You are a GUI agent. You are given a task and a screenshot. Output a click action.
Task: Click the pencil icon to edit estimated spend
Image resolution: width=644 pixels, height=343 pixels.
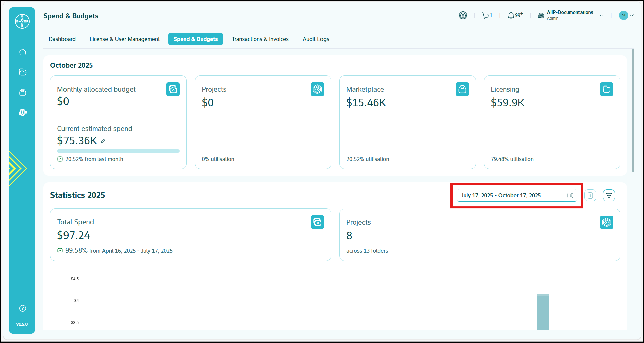coord(103,141)
